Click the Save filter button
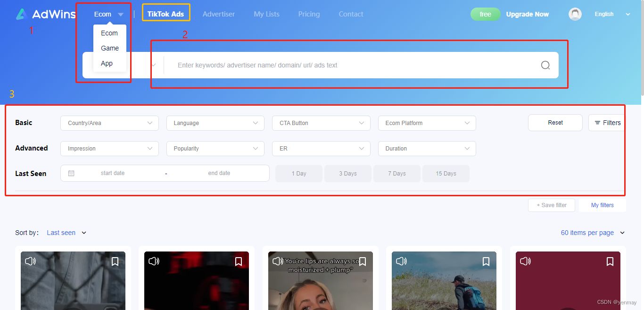The width and height of the screenshot is (644, 310). [552, 205]
